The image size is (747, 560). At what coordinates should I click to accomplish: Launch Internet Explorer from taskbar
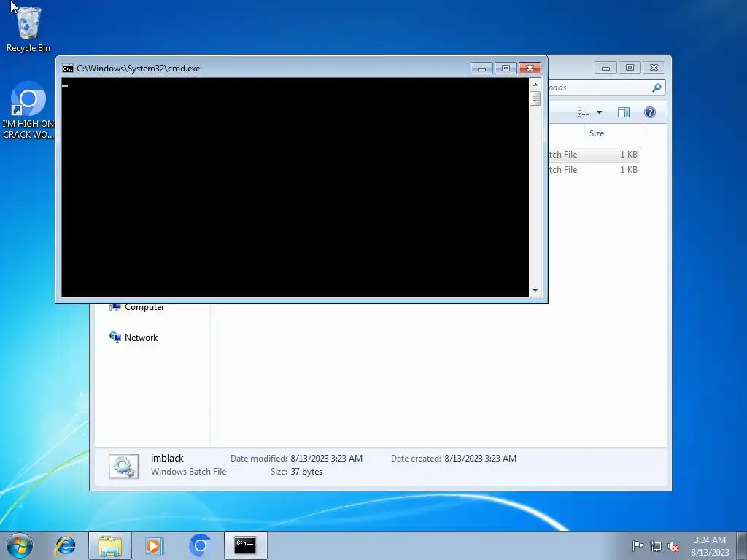pyautogui.click(x=65, y=545)
